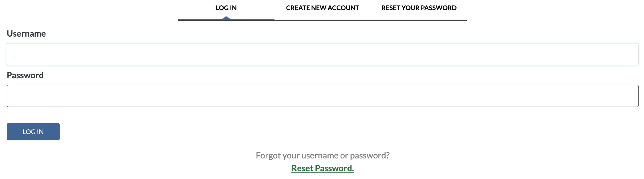
Task: Click the Forgot your username or password text
Action: tap(323, 154)
